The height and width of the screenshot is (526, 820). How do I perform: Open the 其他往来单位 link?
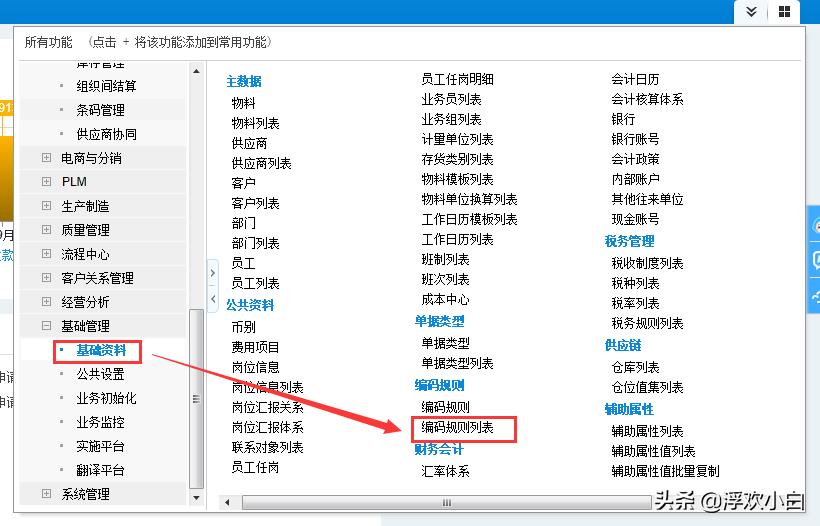click(x=647, y=200)
